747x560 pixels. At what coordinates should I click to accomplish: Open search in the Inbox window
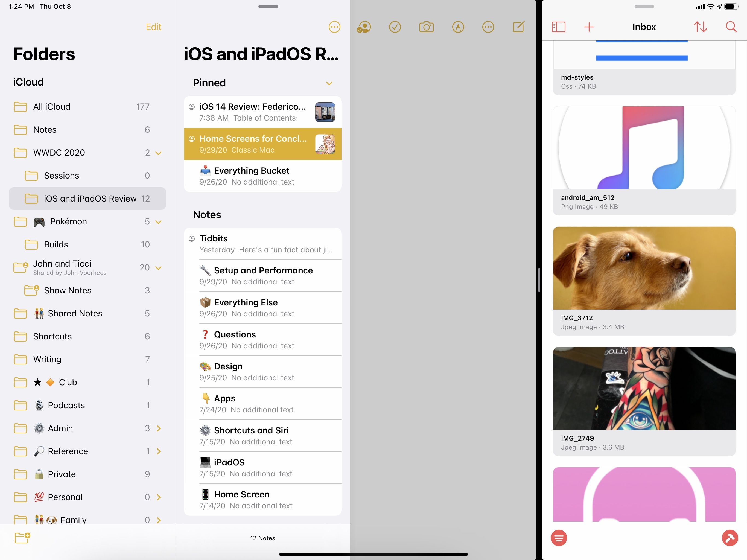click(x=731, y=27)
